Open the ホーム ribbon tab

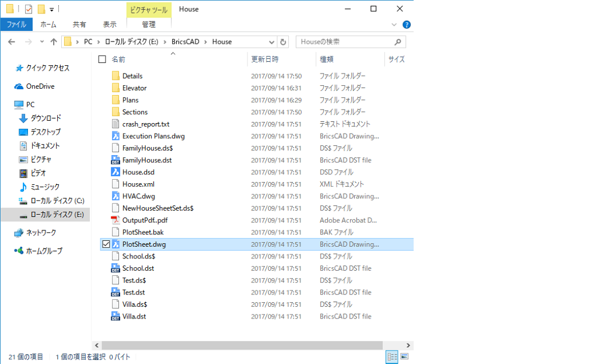(48, 24)
